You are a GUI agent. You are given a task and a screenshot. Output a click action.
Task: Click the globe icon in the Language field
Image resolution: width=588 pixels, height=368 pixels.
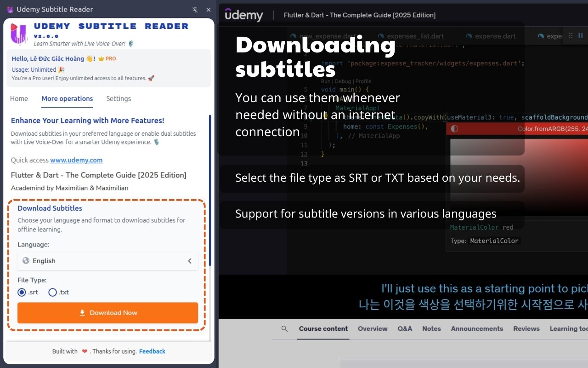pyautogui.click(x=26, y=260)
